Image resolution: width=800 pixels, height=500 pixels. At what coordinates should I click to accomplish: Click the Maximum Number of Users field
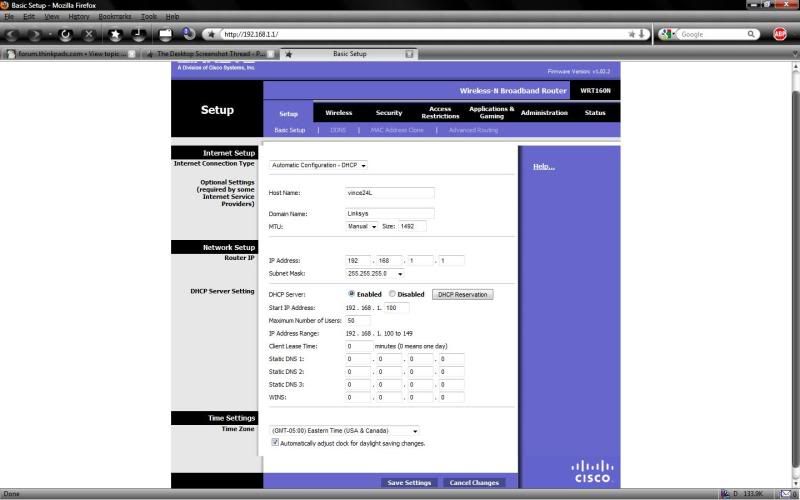[358, 320]
